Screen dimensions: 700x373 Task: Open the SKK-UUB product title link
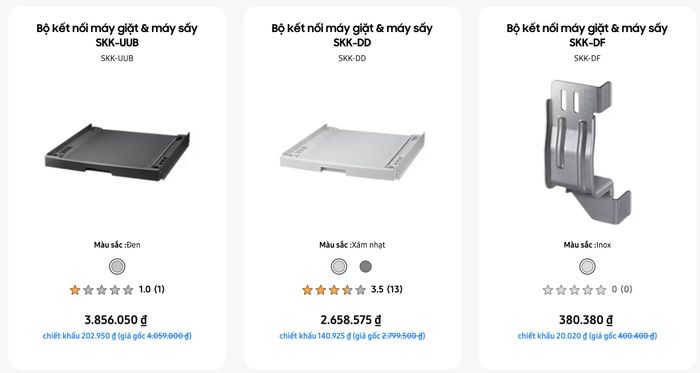tap(117, 35)
